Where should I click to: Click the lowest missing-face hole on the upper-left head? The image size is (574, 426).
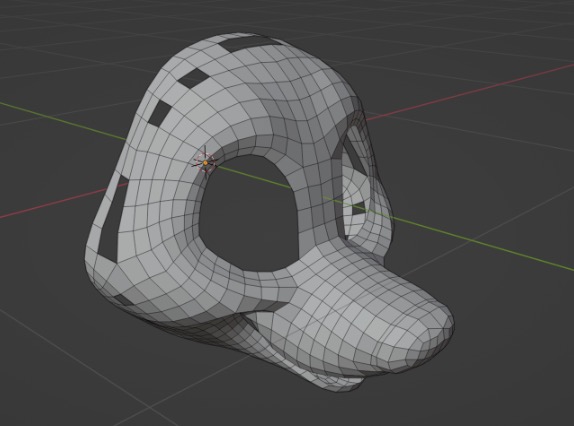point(160,113)
